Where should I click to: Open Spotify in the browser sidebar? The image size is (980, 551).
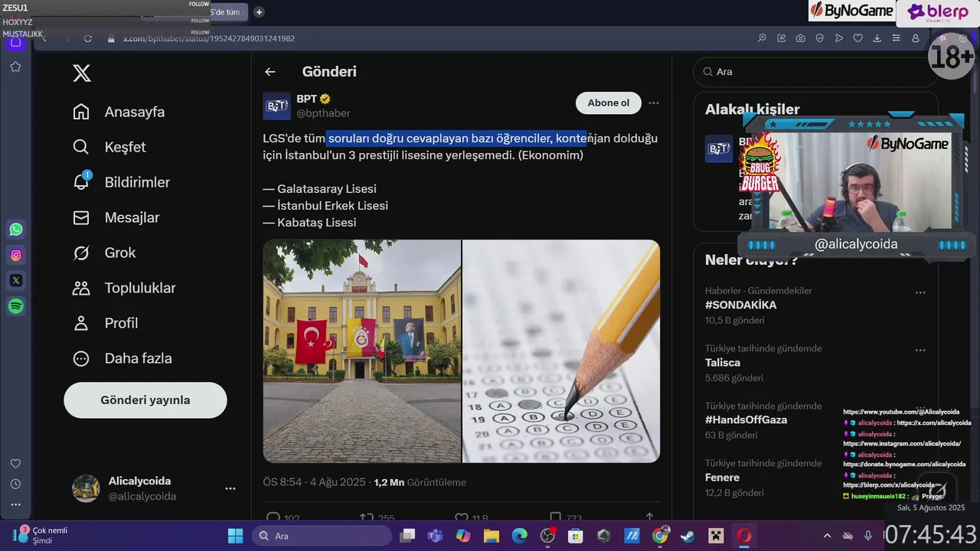click(x=16, y=306)
